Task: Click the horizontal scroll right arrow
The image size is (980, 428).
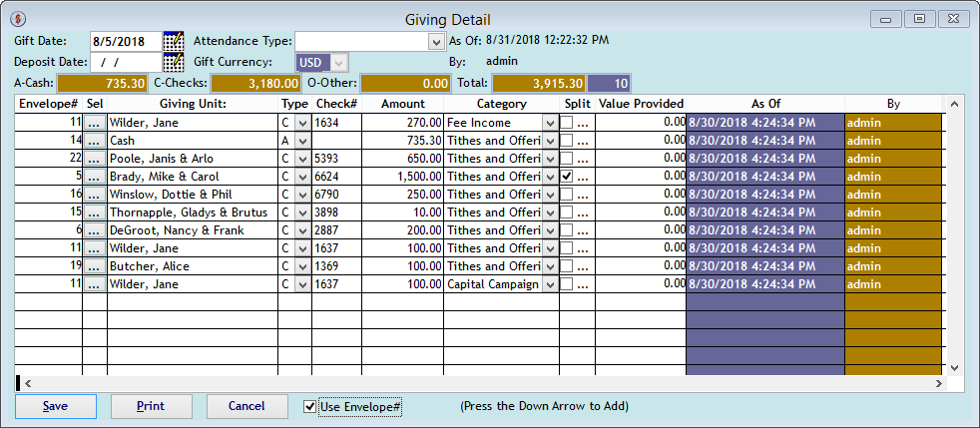Action: coord(939,383)
